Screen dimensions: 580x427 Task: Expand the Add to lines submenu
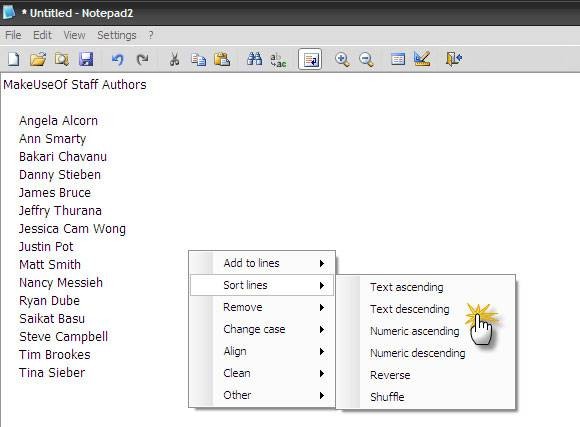[x=262, y=263]
